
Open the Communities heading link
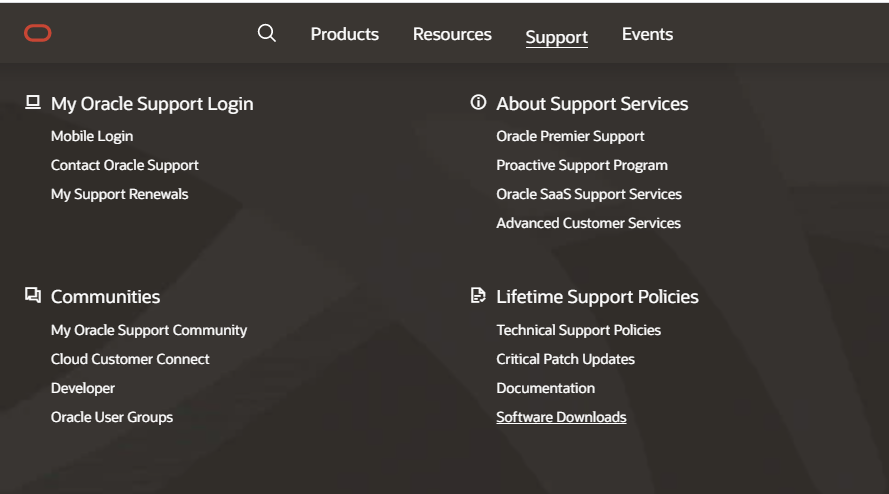(x=105, y=297)
